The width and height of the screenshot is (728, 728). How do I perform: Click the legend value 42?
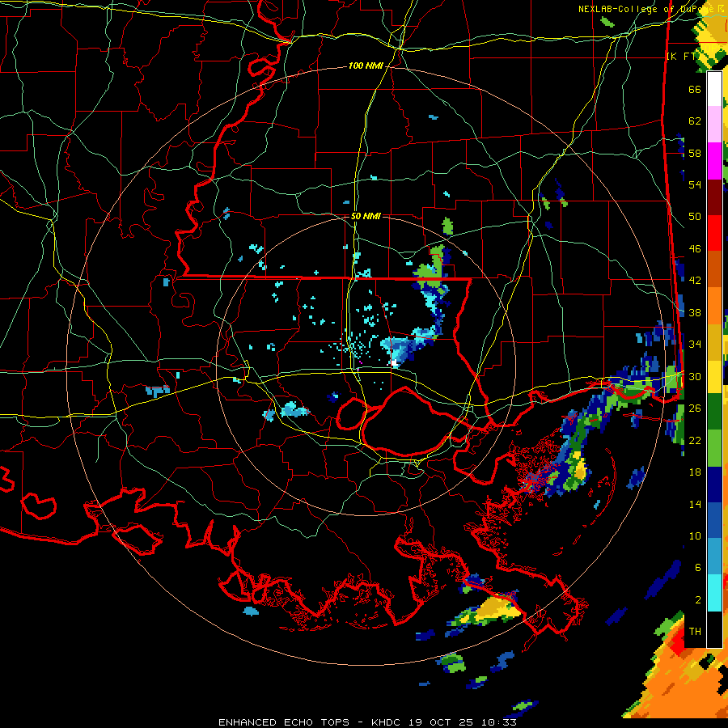click(x=695, y=281)
